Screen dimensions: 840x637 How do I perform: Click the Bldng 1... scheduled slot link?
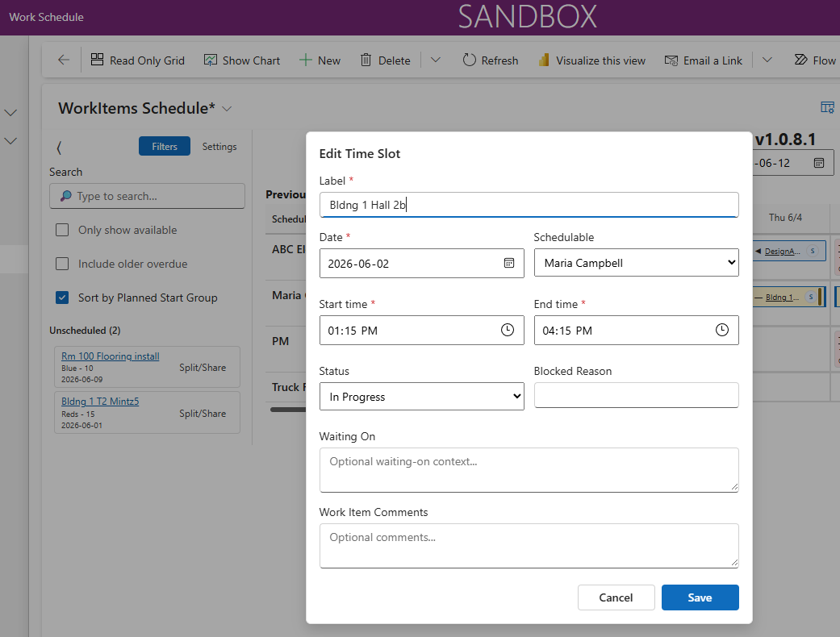[782, 297]
